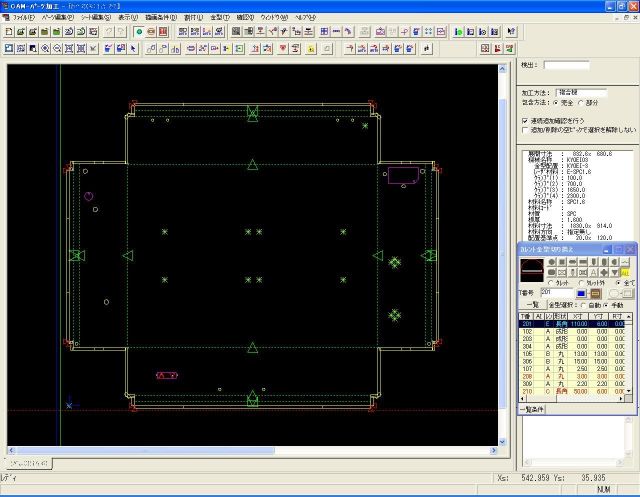Click the T番号 input field showing 201

[557, 293]
